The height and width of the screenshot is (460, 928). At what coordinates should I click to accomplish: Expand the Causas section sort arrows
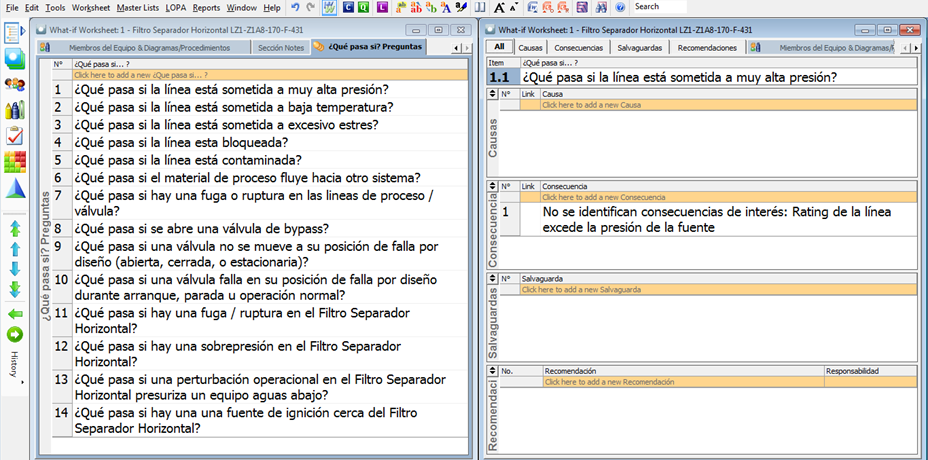tap(493, 94)
